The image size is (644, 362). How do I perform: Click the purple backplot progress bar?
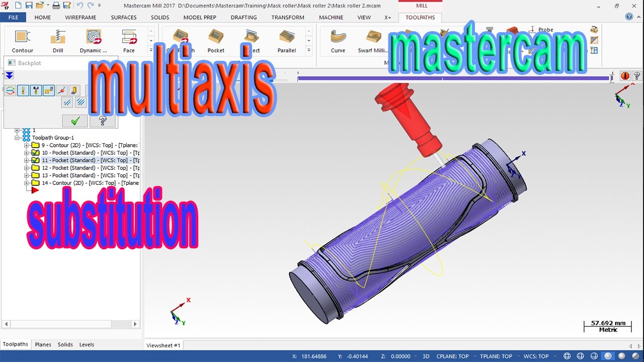tap(453, 78)
